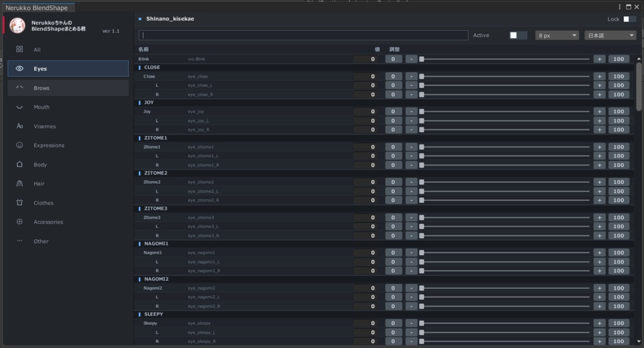Click the eye_close slider handle
Screen dimensions: 644x348
(421, 77)
